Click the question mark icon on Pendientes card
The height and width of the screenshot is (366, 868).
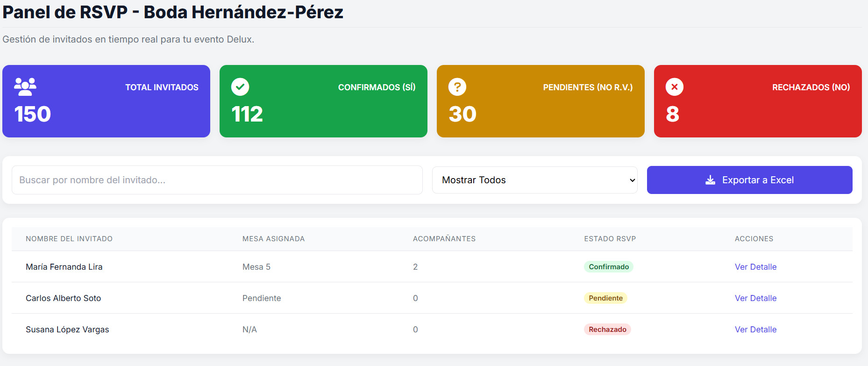[457, 87]
